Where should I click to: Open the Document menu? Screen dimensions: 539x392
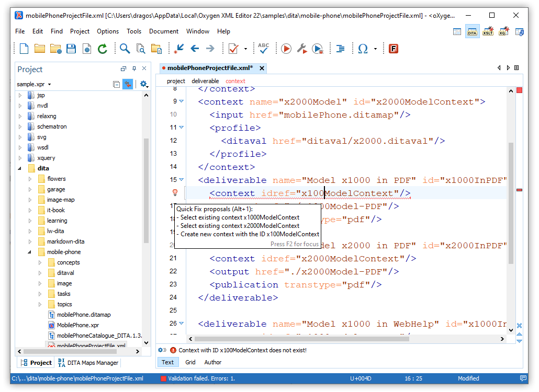click(164, 31)
